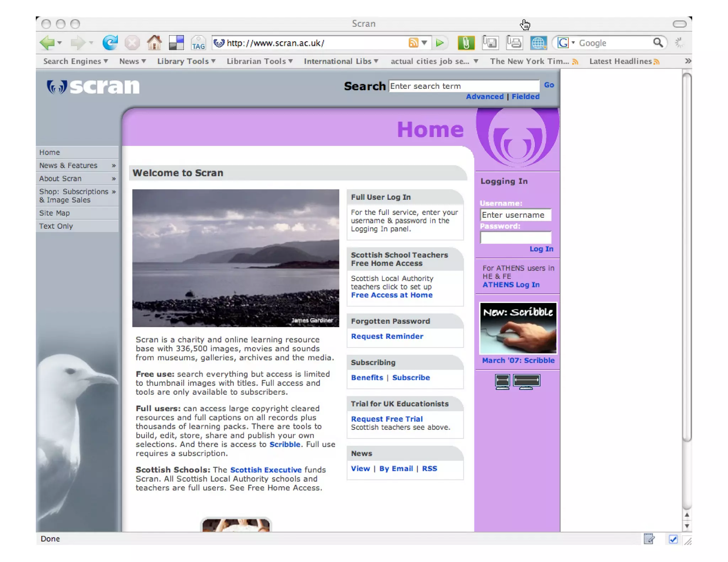Click the RSS feed icon in address bar
Image resolution: width=728 pixels, height=562 pixels.
tap(413, 43)
